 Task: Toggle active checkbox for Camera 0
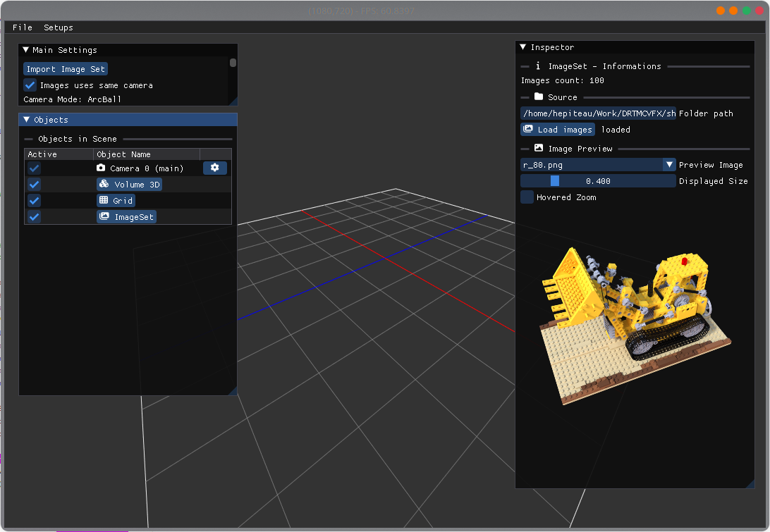tap(35, 168)
